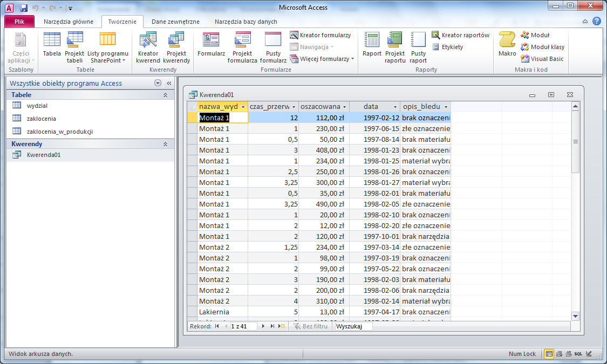This screenshot has width=607, height=364.
Task: Open Access help question mark icon
Action: pyautogui.click(x=597, y=21)
